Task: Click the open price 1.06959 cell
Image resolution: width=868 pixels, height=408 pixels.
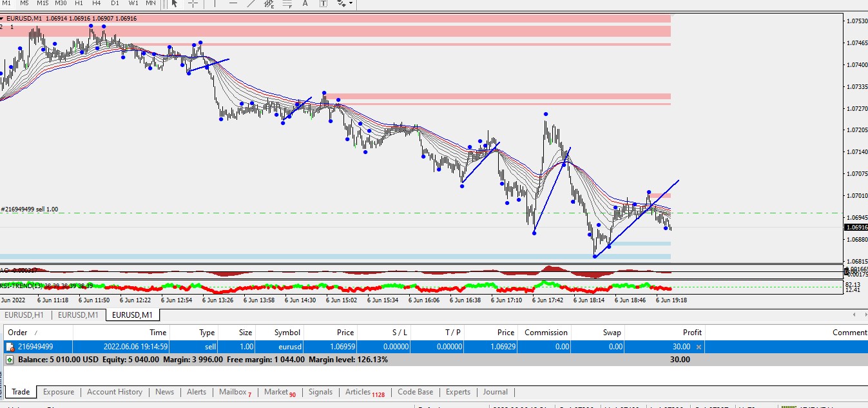Action: pos(342,347)
